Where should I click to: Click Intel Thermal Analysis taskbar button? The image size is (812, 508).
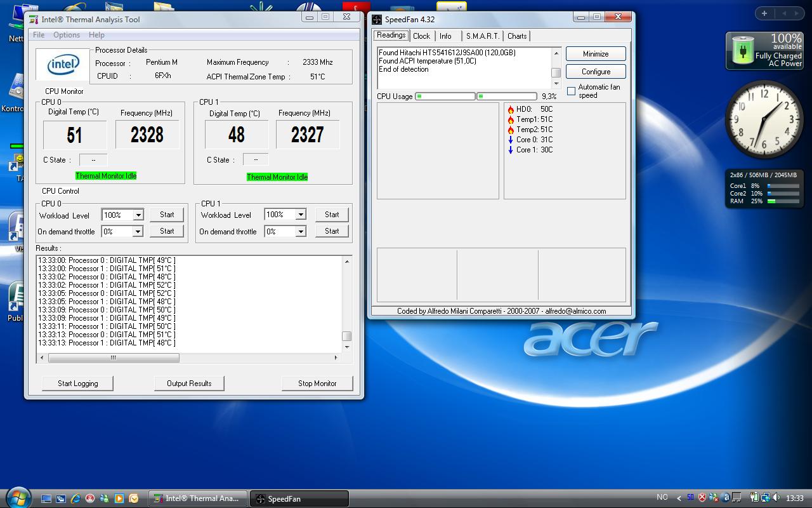pos(198,498)
